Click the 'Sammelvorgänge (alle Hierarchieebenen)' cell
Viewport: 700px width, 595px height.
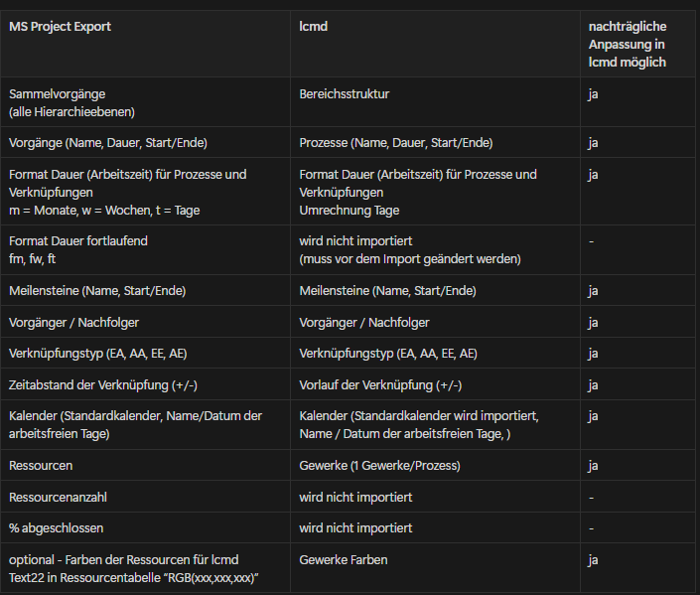pyautogui.click(x=145, y=102)
